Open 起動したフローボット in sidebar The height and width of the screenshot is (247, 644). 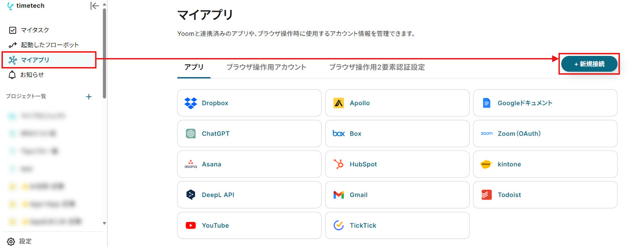50,45
